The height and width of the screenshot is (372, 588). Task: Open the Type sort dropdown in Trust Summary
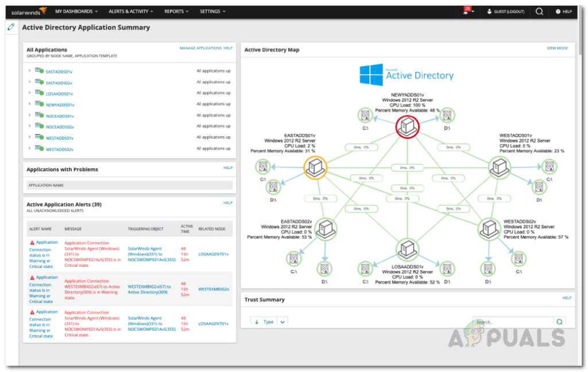tap(282, 322)
